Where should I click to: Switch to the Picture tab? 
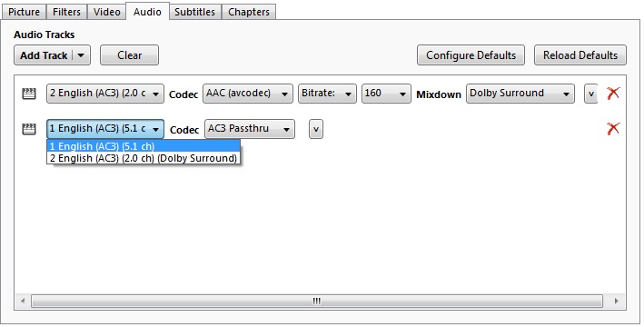pyautogui.click(x=24, y=12)
